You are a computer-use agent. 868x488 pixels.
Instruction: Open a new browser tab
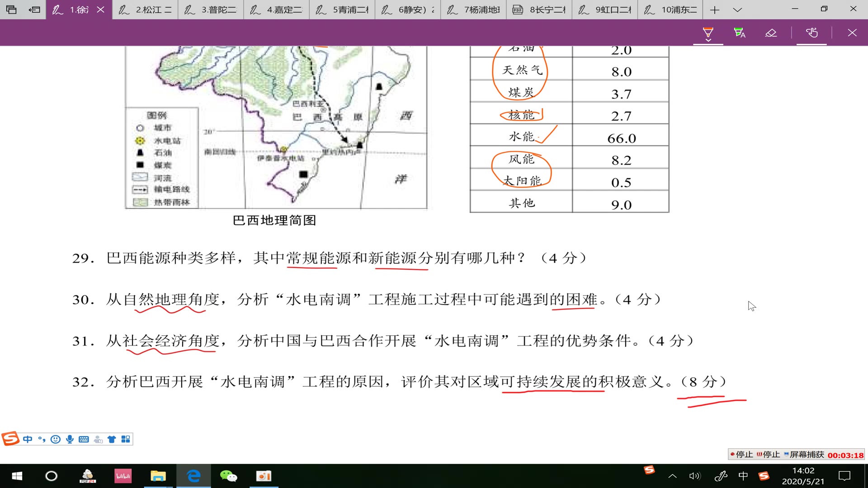714,9
